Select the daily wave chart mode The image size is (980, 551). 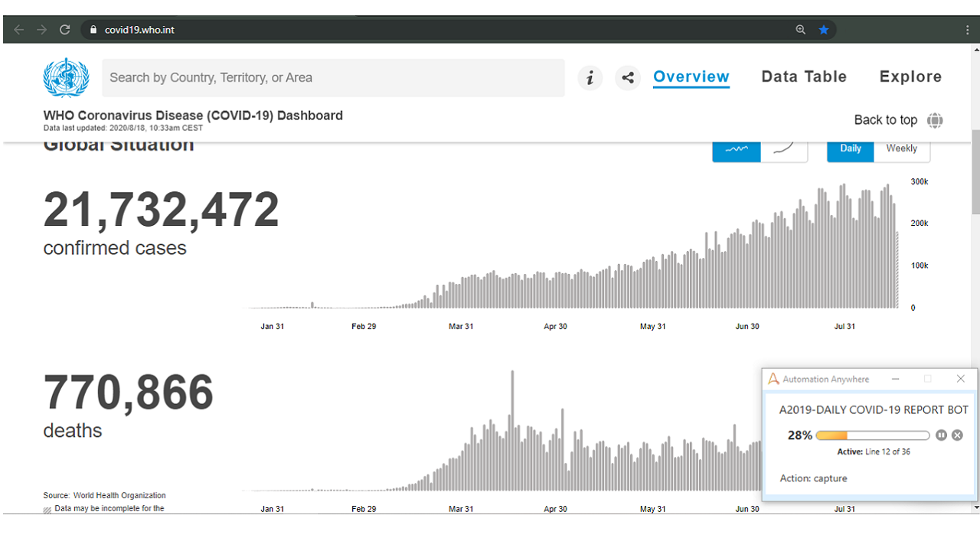click(737, 148)
